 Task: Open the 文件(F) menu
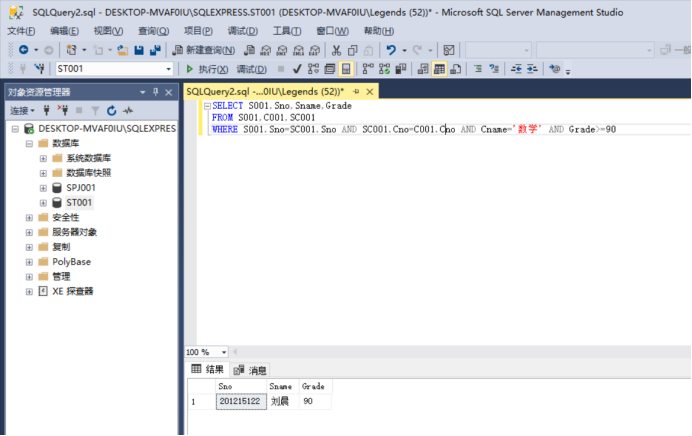coord(21,31)
